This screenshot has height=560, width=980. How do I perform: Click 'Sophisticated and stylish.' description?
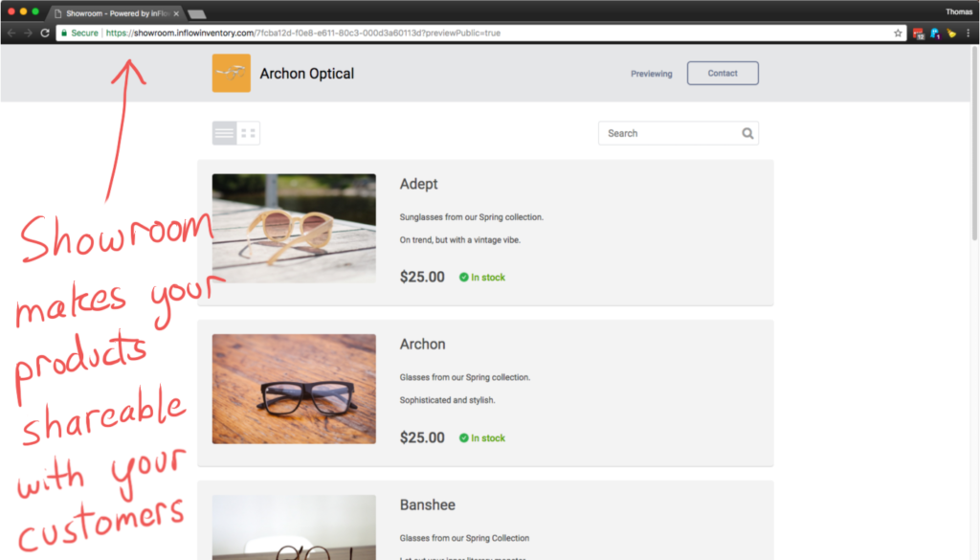(448, 400)
